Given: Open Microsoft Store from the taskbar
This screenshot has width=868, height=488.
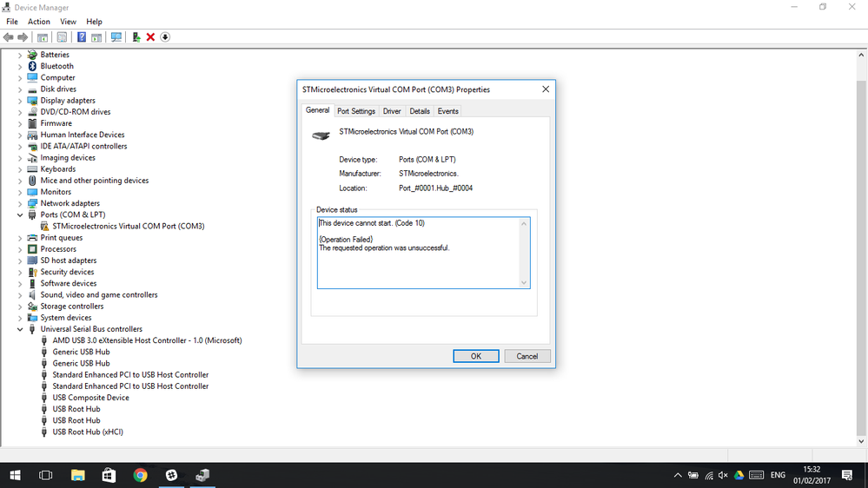Looking at the screenshot, I should point(109,475).
